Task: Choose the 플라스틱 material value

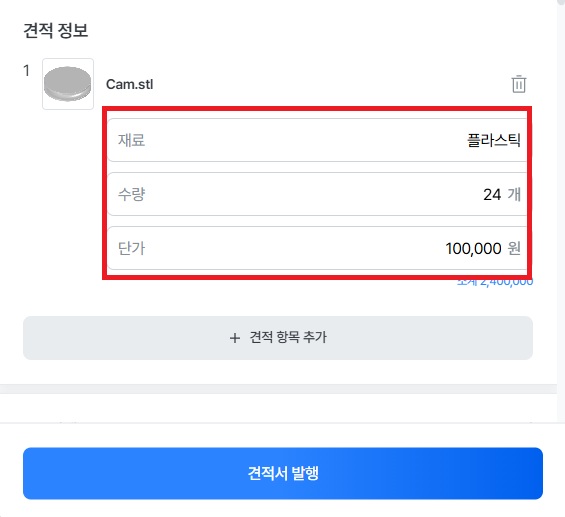Action: point(494,140)
